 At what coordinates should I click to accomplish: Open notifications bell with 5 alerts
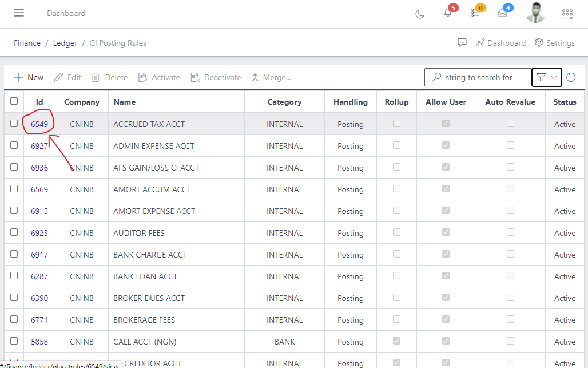point(448,13)
